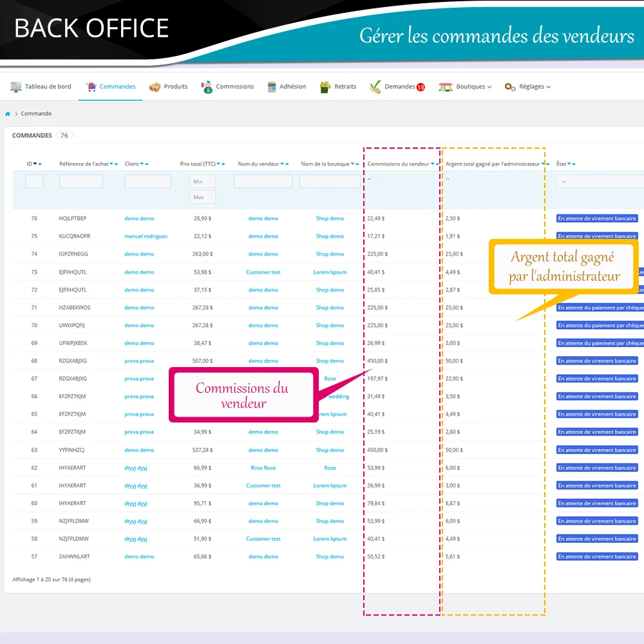
Task: Open client dtyyj dyyj in order 62
Action: click(136, 468)
